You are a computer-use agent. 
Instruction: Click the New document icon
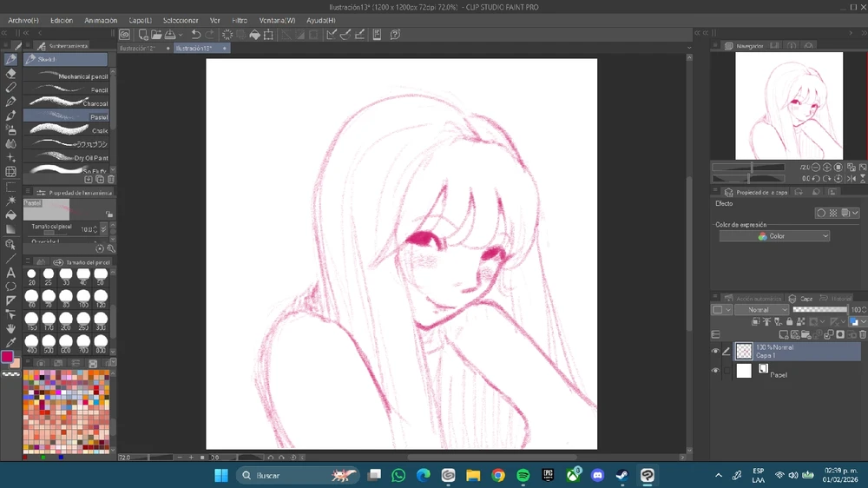(x=143, y=35)
